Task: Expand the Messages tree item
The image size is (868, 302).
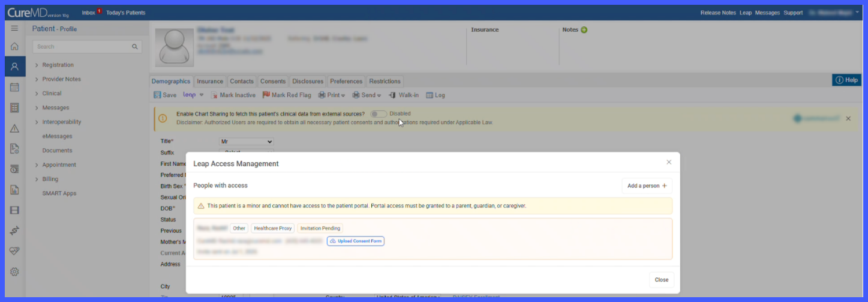Action: [x=37, y=108]
